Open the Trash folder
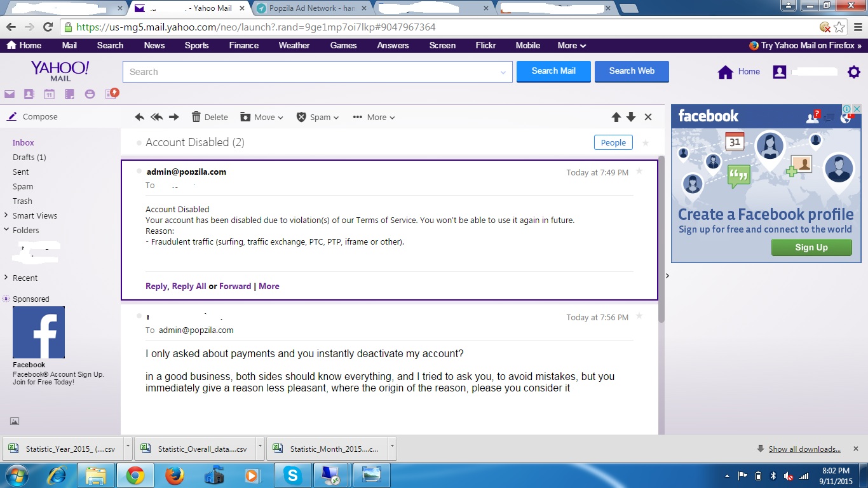 click(x=22, y=201)
